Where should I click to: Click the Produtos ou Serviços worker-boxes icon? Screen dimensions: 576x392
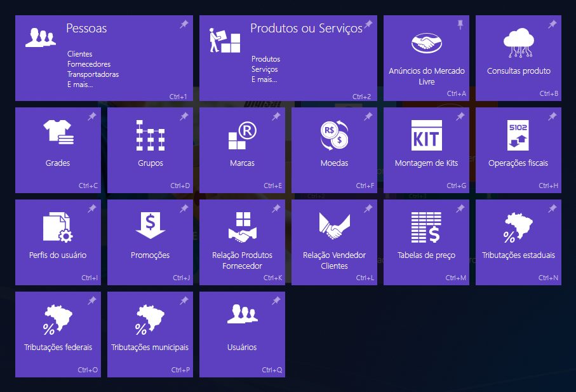225,40
